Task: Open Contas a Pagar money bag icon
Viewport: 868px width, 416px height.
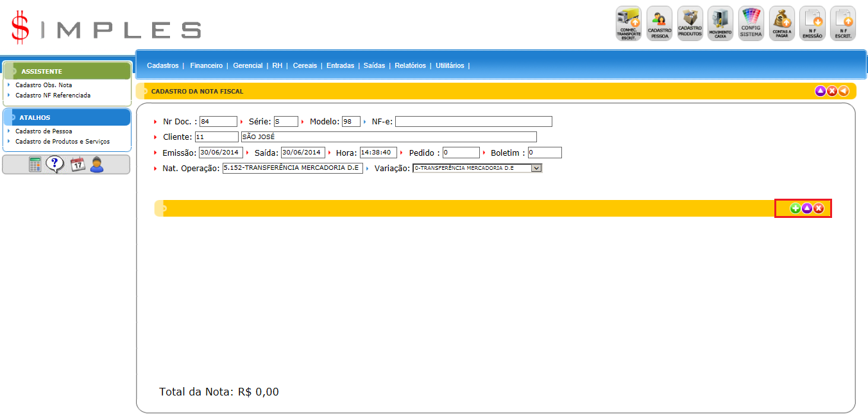Action: pos(781,24)
